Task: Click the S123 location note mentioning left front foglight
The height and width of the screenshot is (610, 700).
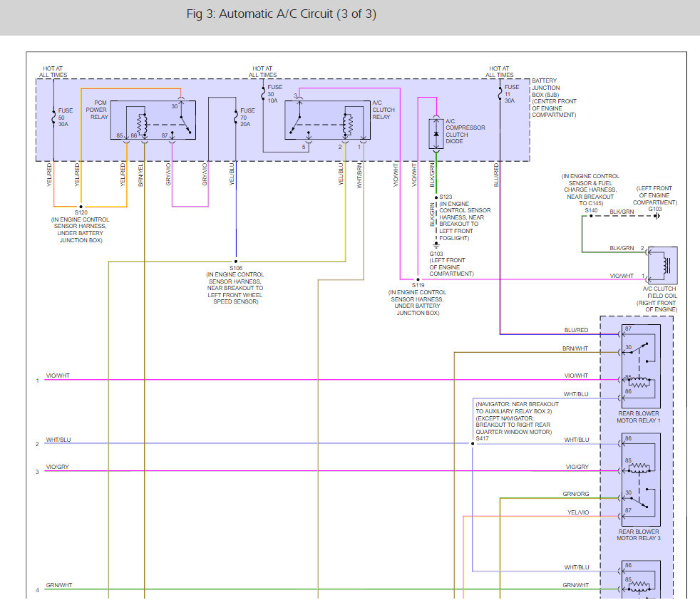Action: [x=465, y=221]
